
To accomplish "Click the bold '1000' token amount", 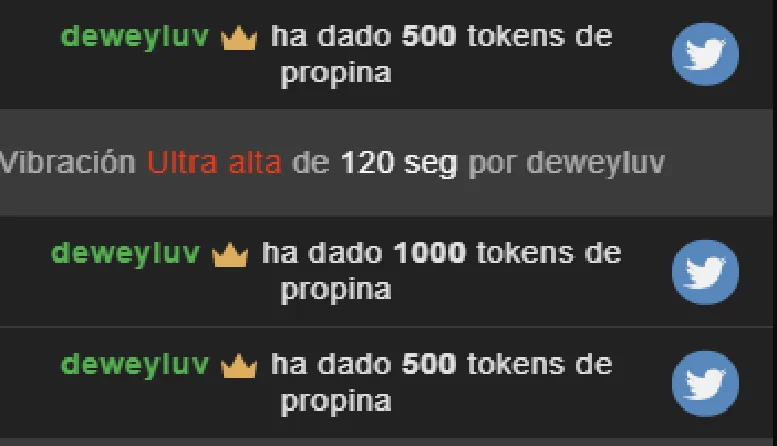I will click(x=430, y=253).
